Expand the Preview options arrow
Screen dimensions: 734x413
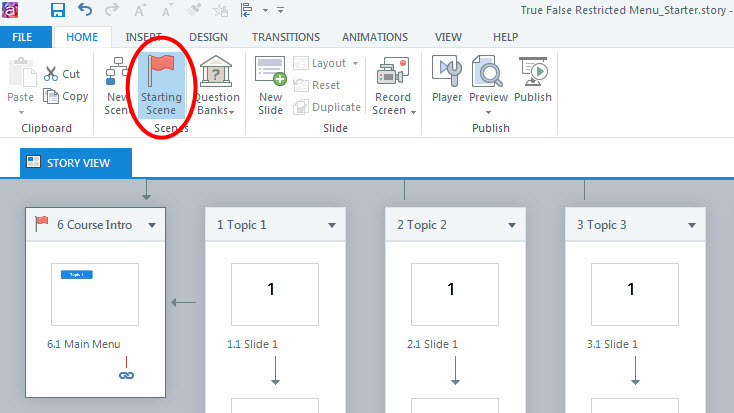click(488, 112)
